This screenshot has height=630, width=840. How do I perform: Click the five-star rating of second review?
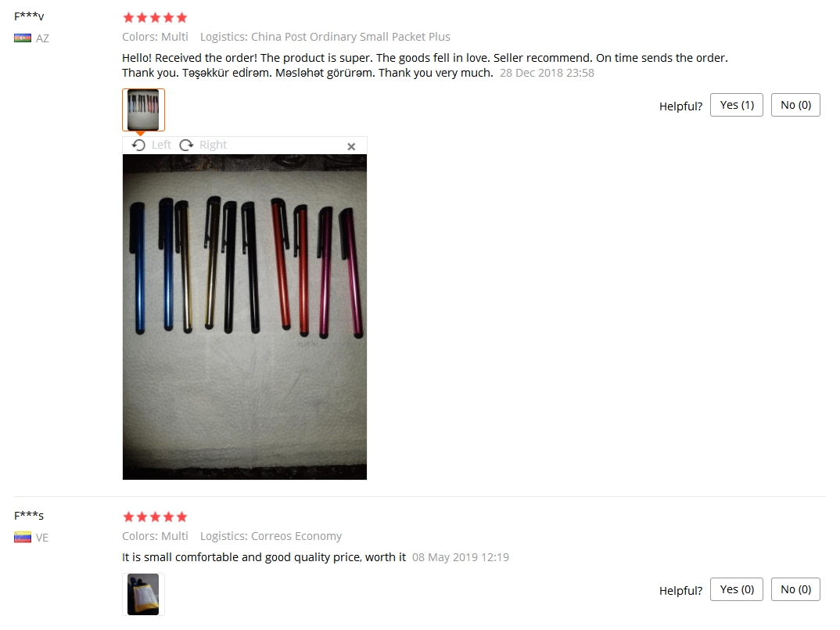(156, 517)
